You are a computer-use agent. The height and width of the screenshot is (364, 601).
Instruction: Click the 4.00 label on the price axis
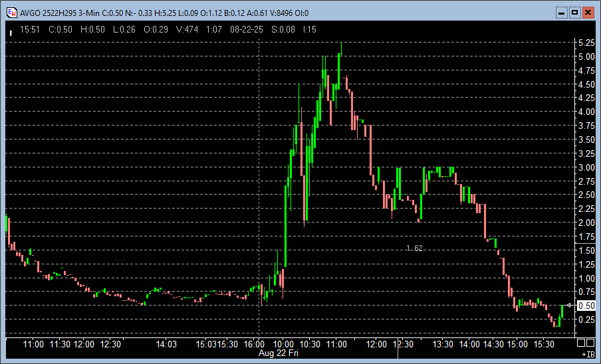[x=587, y=112]
